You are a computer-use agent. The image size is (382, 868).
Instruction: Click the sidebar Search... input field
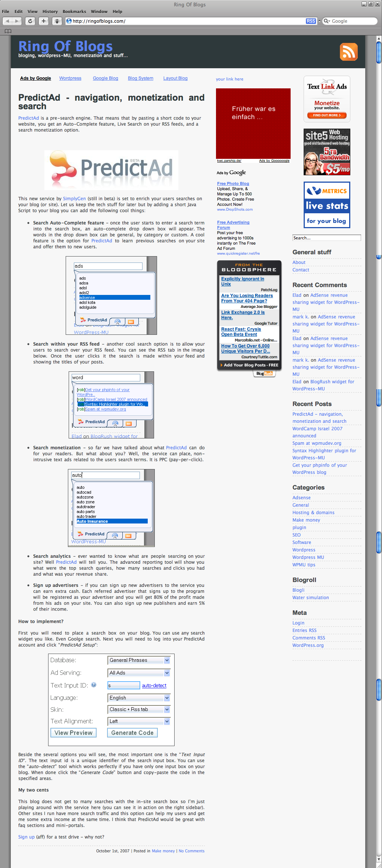pyautogui.click(x=327, y=238)
